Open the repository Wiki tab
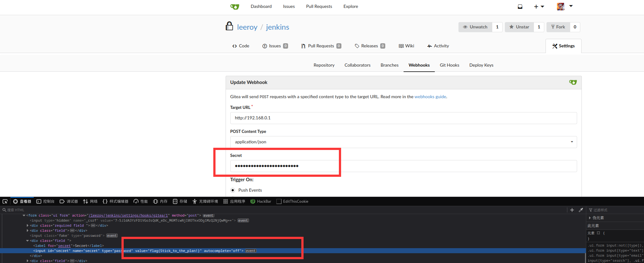 click(406, 46)
